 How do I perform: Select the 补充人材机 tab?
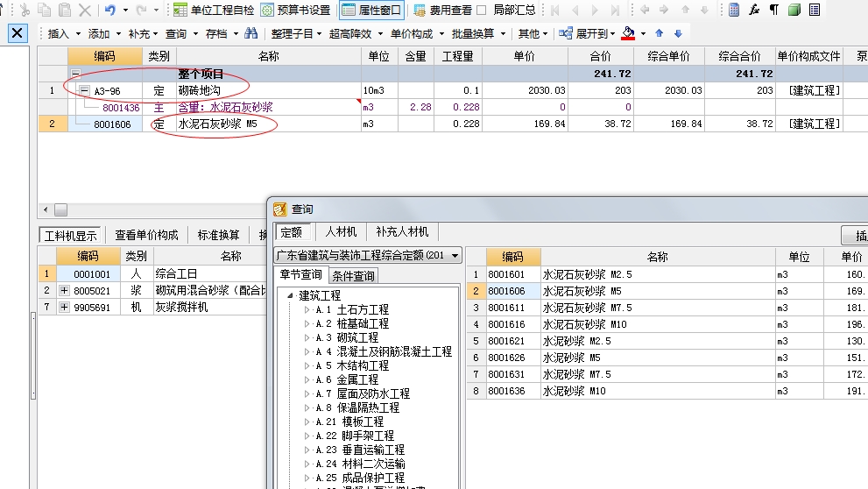tap(402, 231)
